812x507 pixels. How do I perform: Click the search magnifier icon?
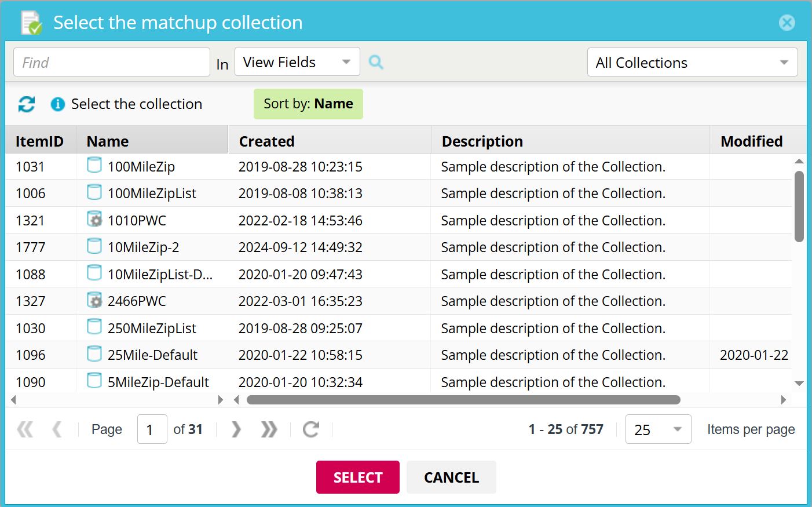376,62
